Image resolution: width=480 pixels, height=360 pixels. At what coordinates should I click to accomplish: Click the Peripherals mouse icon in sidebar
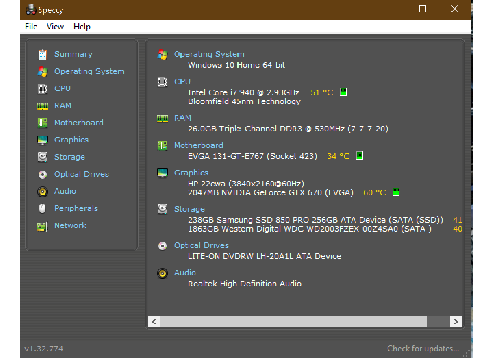tap(42, 209)
